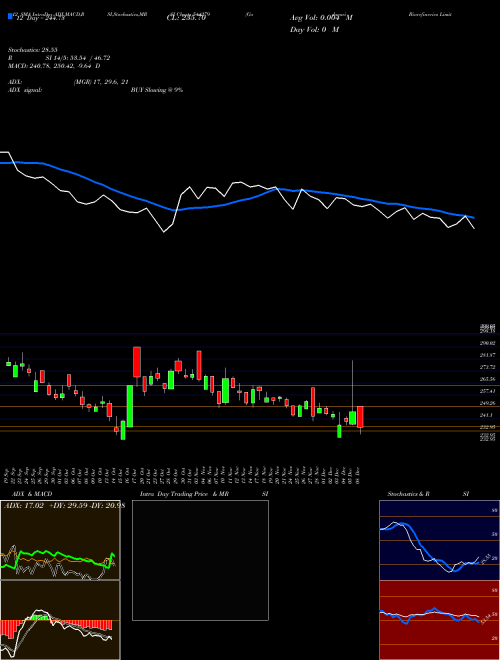Click the 290.02 price axis label

point(488,343)
